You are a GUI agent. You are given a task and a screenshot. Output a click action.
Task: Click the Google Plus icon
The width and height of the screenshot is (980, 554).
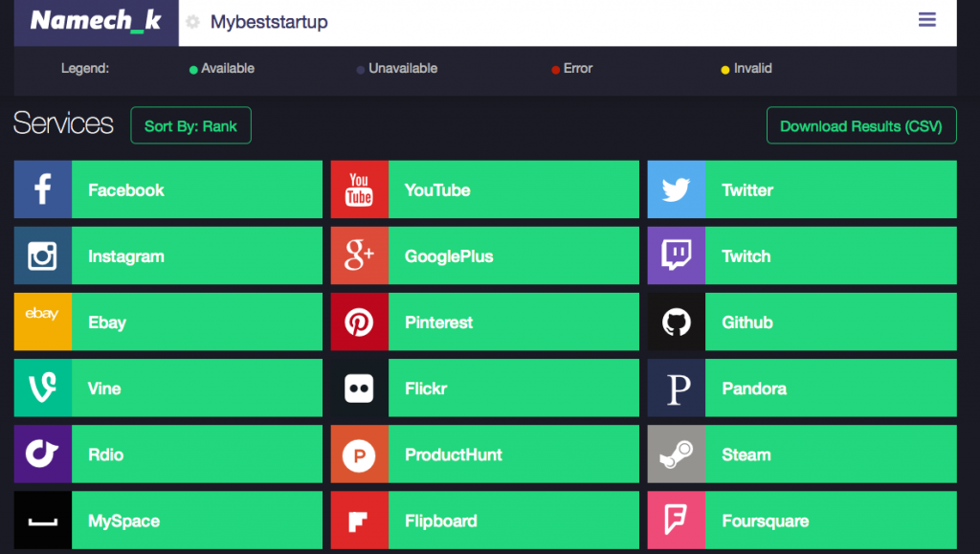360,255
